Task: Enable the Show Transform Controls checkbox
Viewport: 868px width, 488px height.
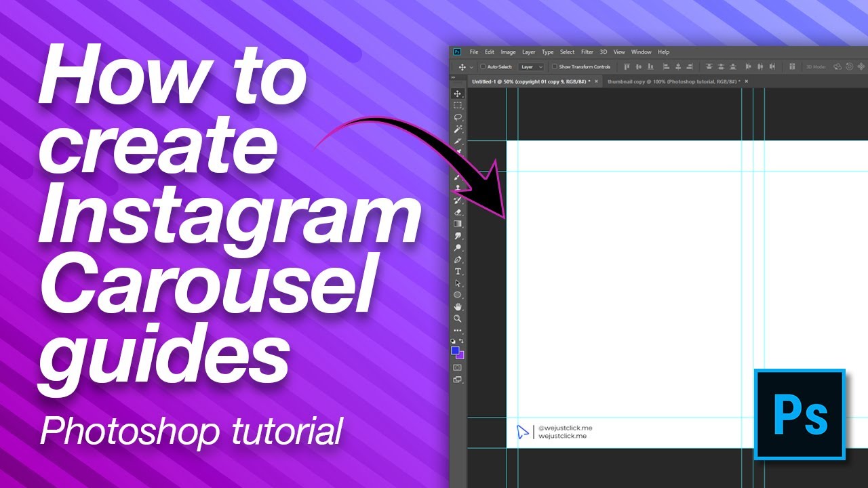Action: pyautogui.click(x=554, y=66)
